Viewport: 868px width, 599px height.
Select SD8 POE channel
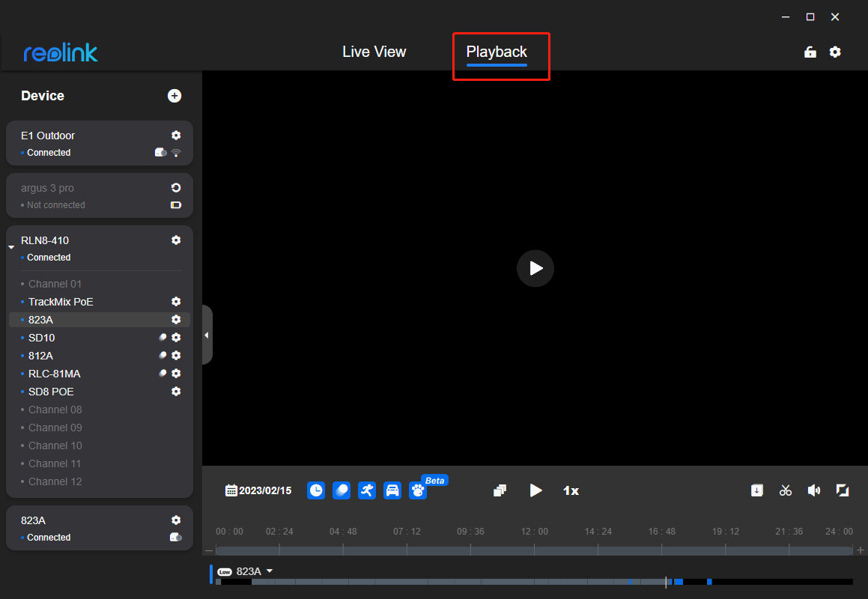click(x=51, y=392)
